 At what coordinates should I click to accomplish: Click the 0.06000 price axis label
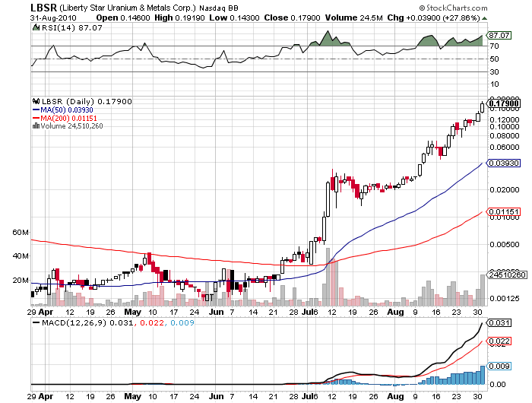505,148
